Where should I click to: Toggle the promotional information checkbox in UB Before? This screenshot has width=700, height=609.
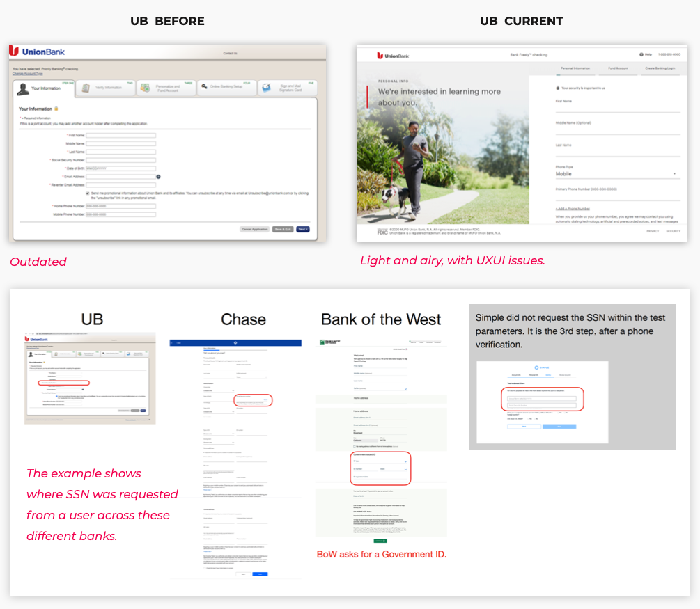click(x=88, y=193)
